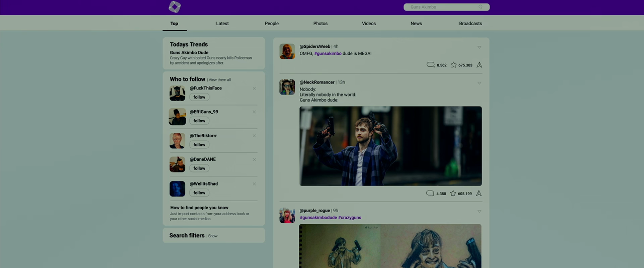Screen dimensions: 644x268
Task: Open the #gunsakimbodude hashtag link
Action: pyautogui.click(x=318, y=218)
